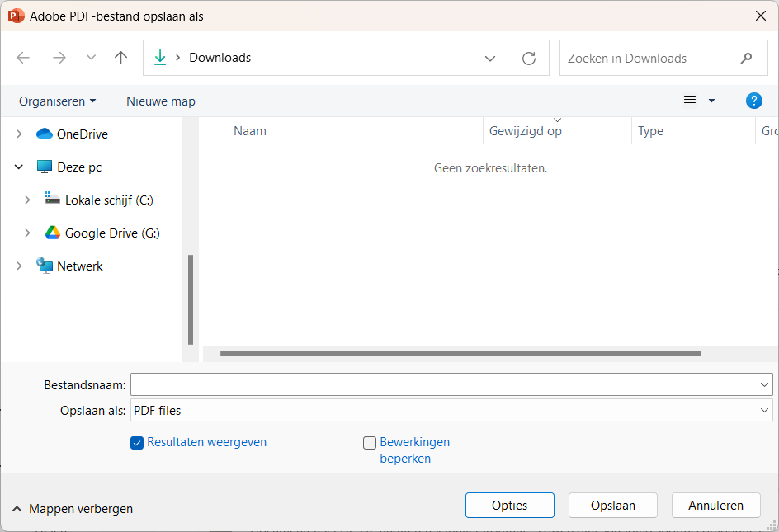Select Lokale schijf (C:) drive

coord(109,200)
